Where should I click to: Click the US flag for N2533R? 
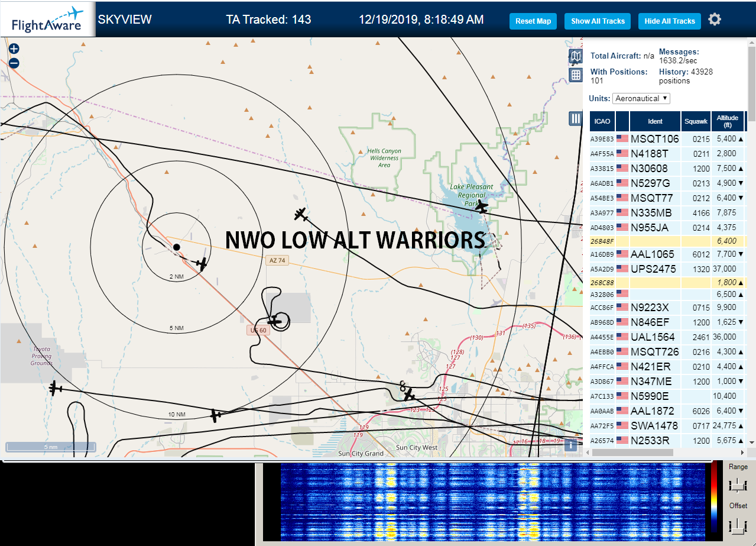[x=622, y=440]
